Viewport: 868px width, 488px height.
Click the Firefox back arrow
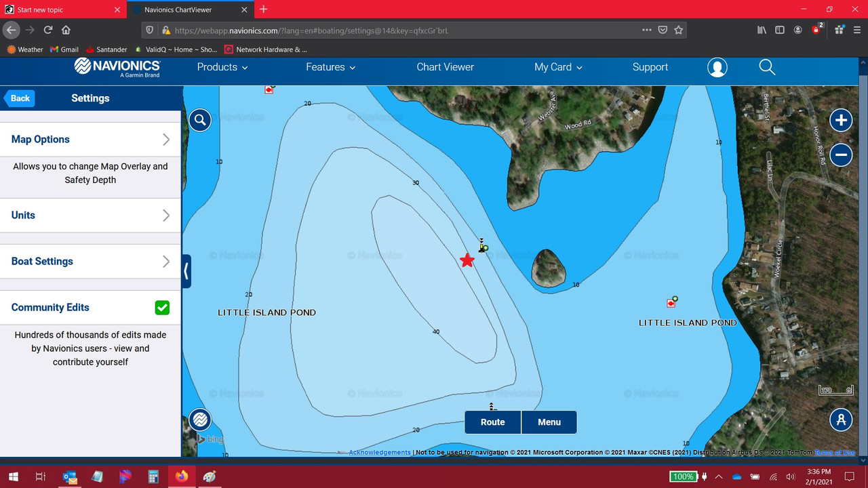11,30
